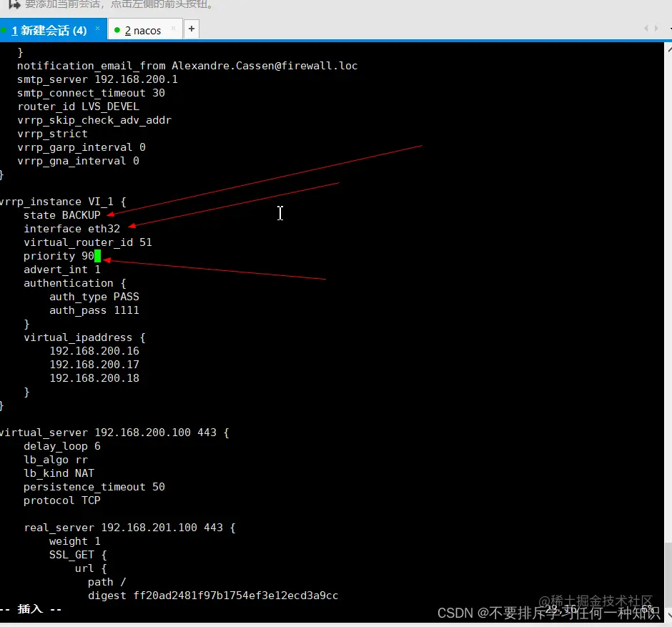Click the line 'smtp_server 192.168.200.1'
Viewport: 672px width, 627px height.
click(97, 79)
